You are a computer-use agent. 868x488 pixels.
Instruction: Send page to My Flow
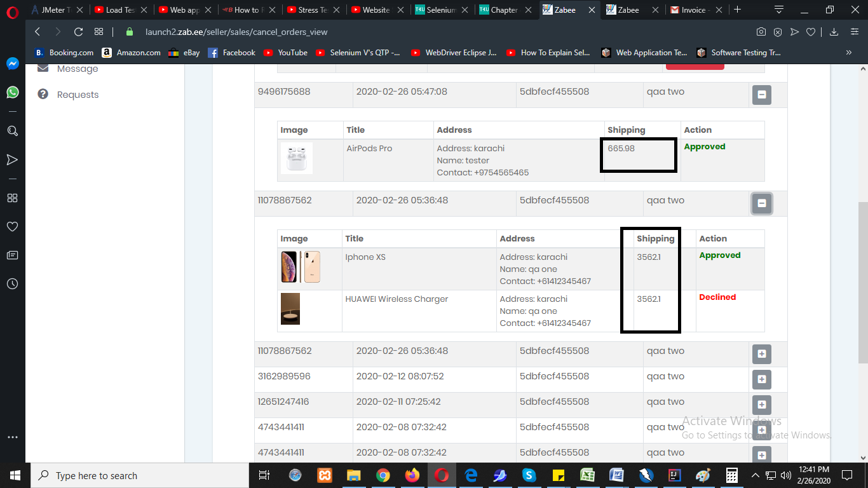[x=794, y=32]
